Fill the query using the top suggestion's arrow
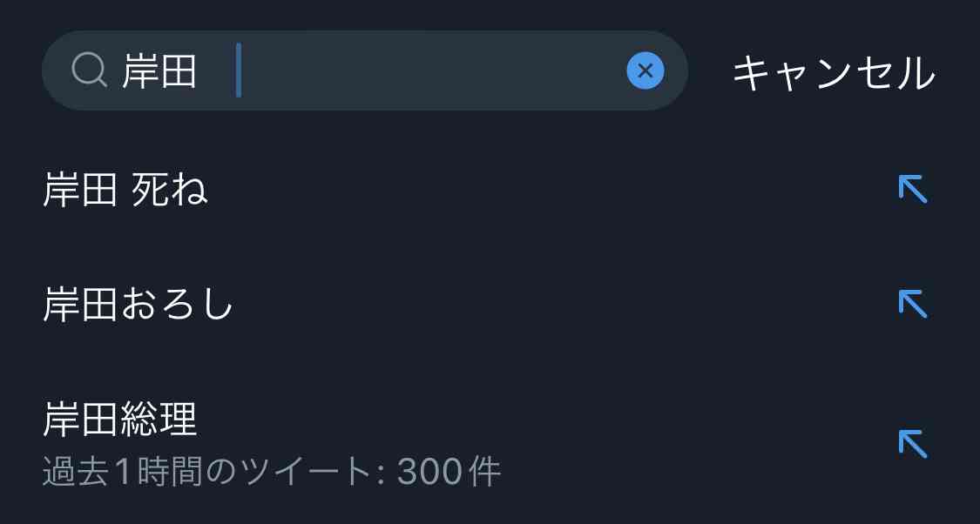 click(913, 189)
